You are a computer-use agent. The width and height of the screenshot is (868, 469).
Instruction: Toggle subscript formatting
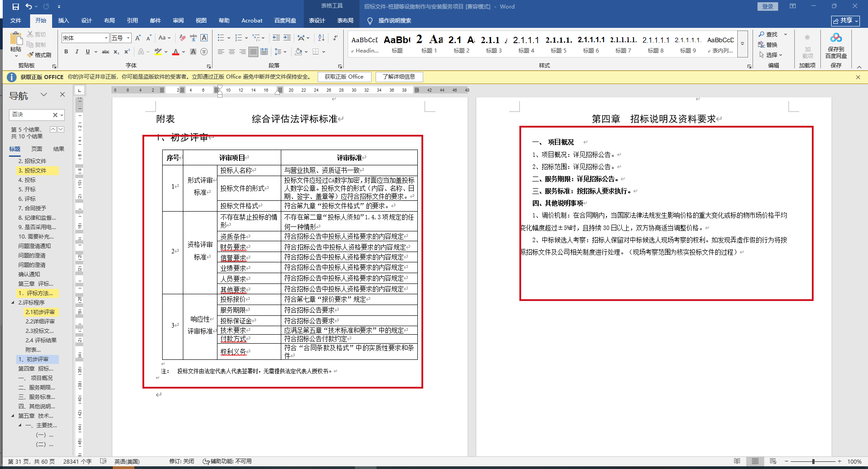(x=116, y=52)
